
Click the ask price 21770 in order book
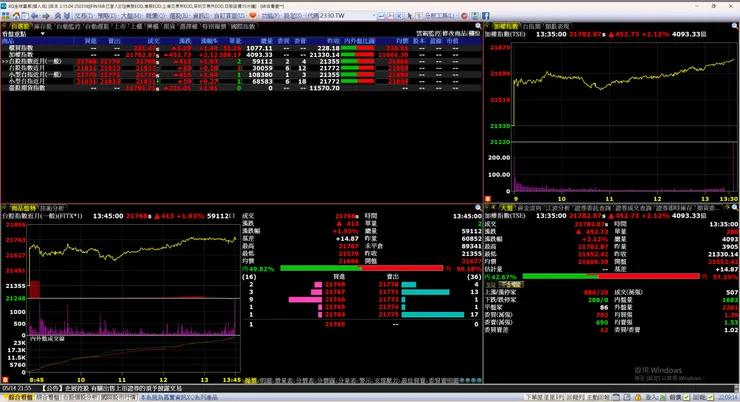388,285
